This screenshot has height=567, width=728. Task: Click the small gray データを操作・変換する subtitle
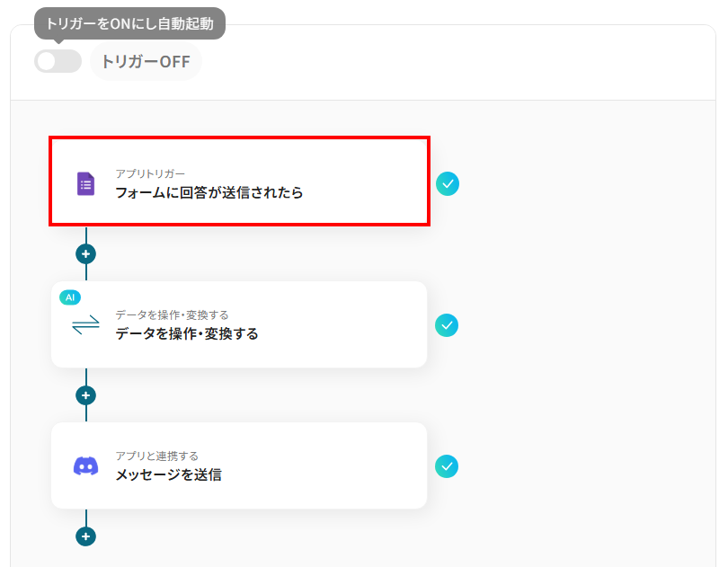[172, 315]
